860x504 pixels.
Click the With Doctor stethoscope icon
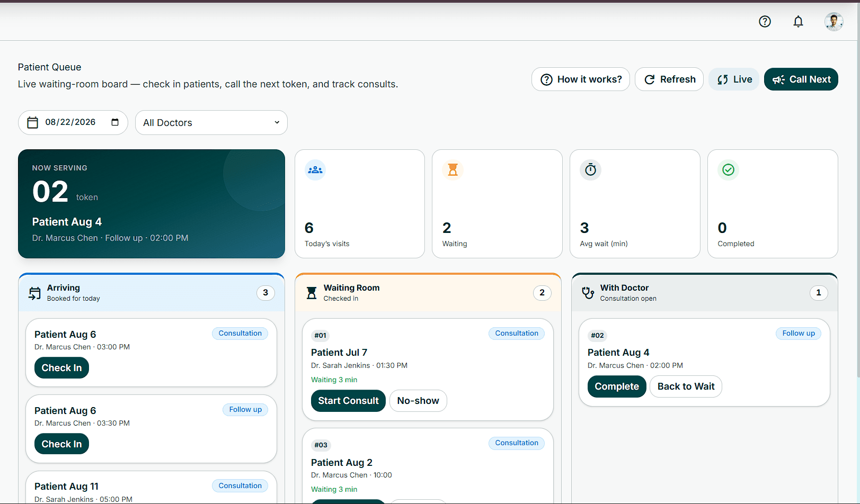coord(588,293)
